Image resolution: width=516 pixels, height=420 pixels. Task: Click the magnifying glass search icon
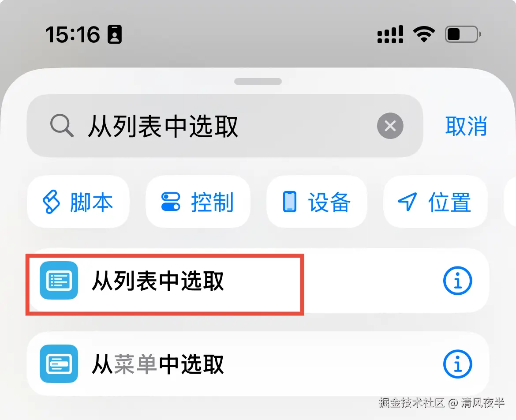62,125
